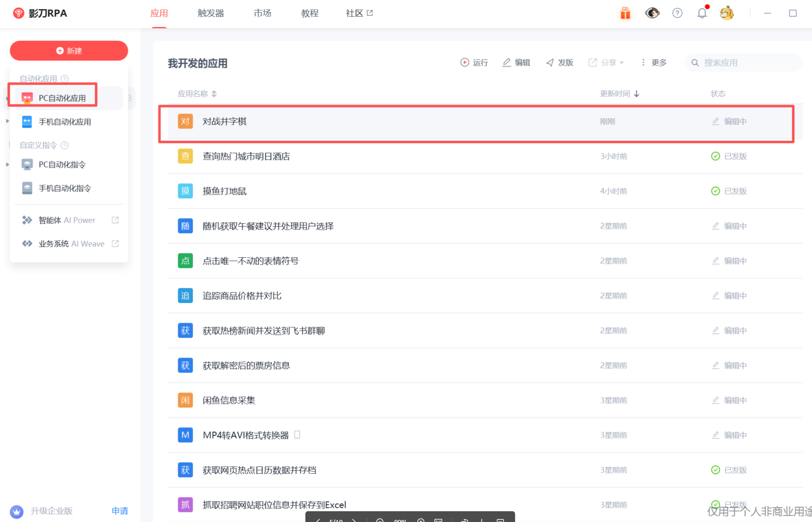Expand the 手机自动化应用 tree arrow

7,121
